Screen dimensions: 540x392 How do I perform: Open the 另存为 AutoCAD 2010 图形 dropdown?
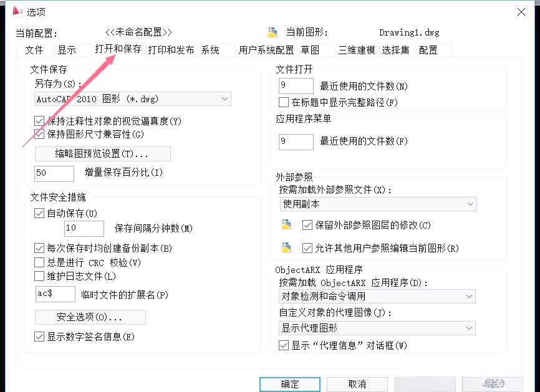[x=133, y=98]
